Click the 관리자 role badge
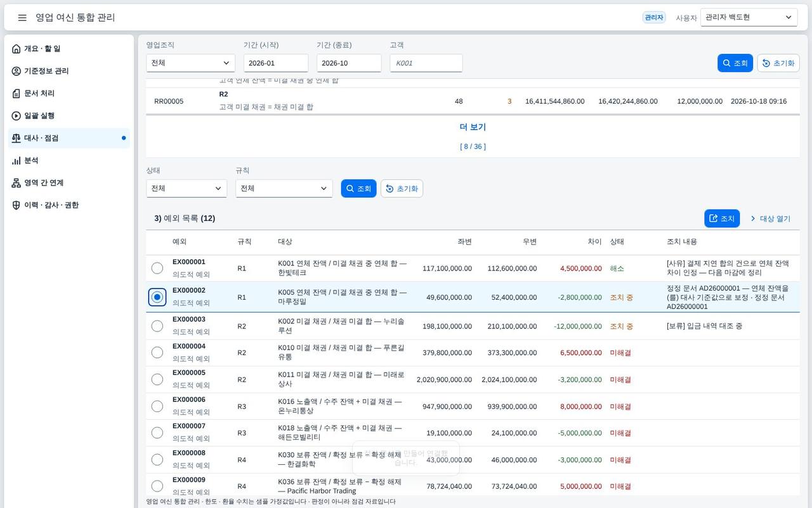The height and width of the screenshot is (508, 812). [x=654, y=18]
